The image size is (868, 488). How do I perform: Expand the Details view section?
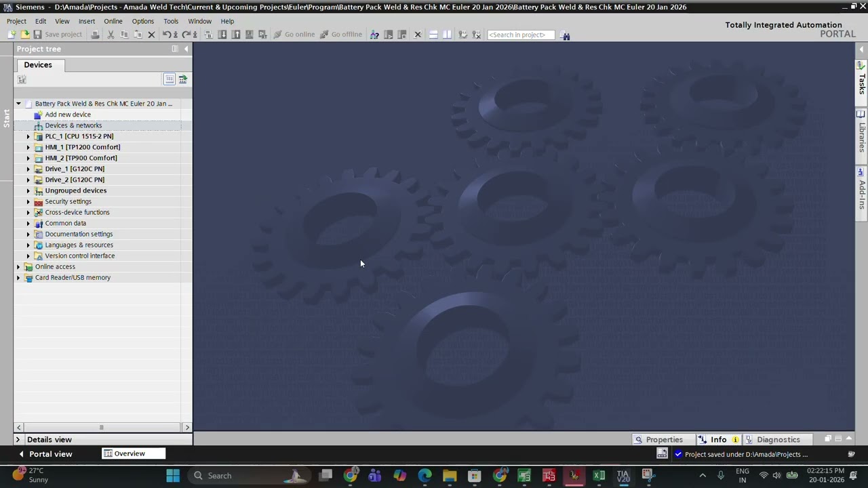pos(18,440)
